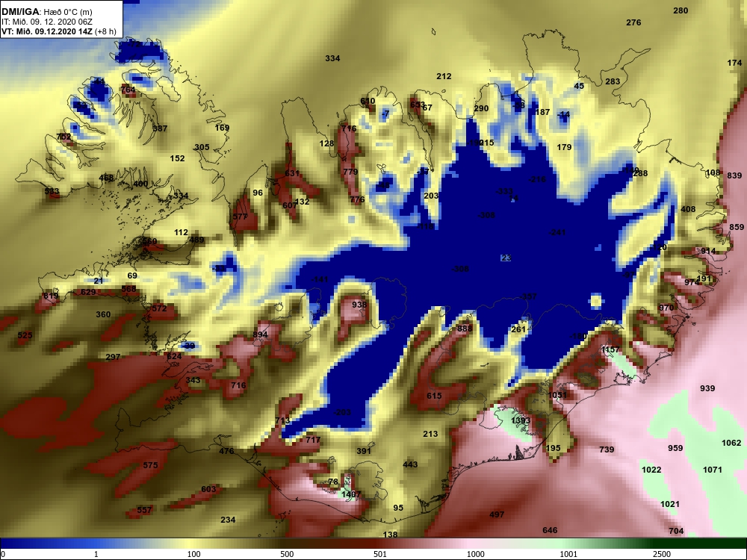Viewport: 747px width, 560px height.
Task: Click the map value '914'
Action: [708, 252]
